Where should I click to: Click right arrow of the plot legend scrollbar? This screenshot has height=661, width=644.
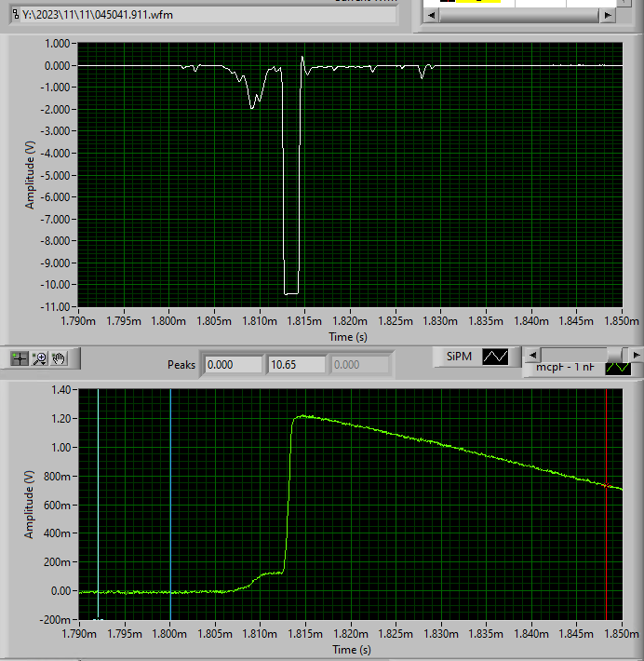click(637, 355)
